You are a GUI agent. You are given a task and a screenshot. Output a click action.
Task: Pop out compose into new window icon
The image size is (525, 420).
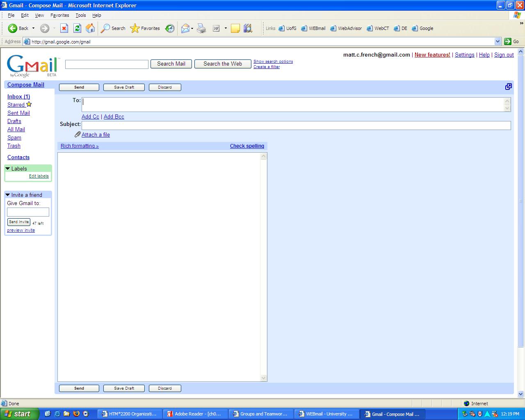click(509, 87)
